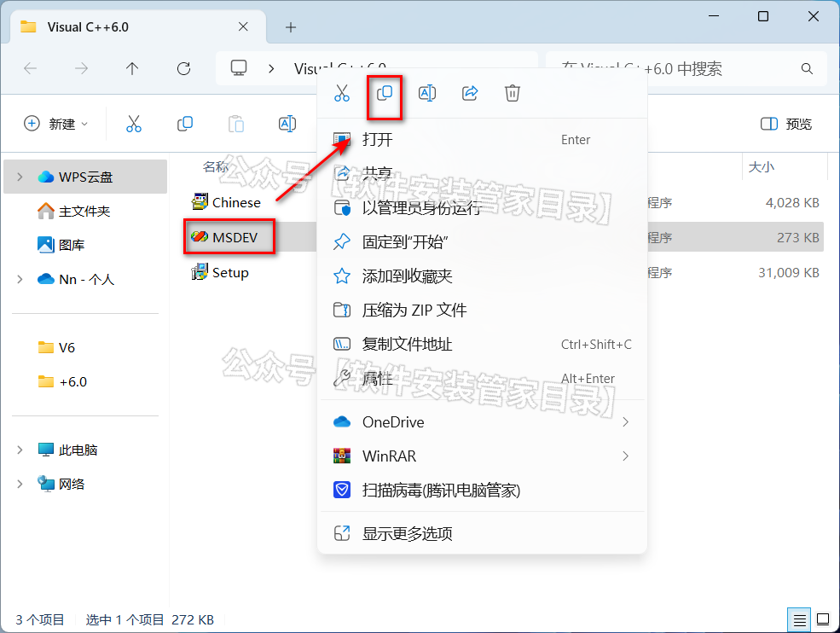Click the Cut icon in context menu
840x633 pixels.
click(x=342, y=93)
